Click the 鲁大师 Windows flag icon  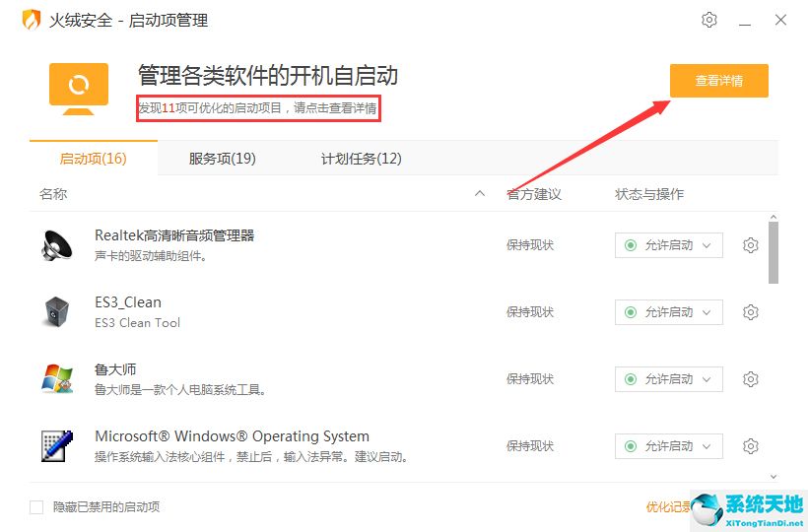point(57,379)
